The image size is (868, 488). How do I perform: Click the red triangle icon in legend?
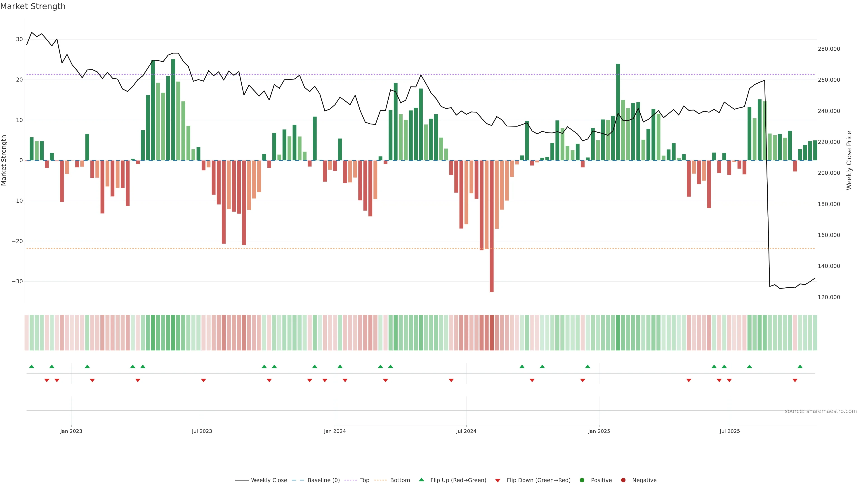click(x=498, y=480)
